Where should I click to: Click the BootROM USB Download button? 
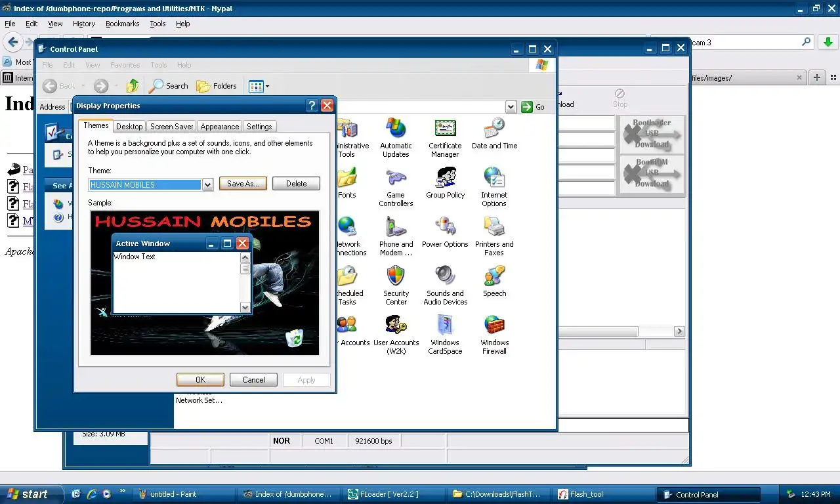pyautogui.click(x=652, y=173)
